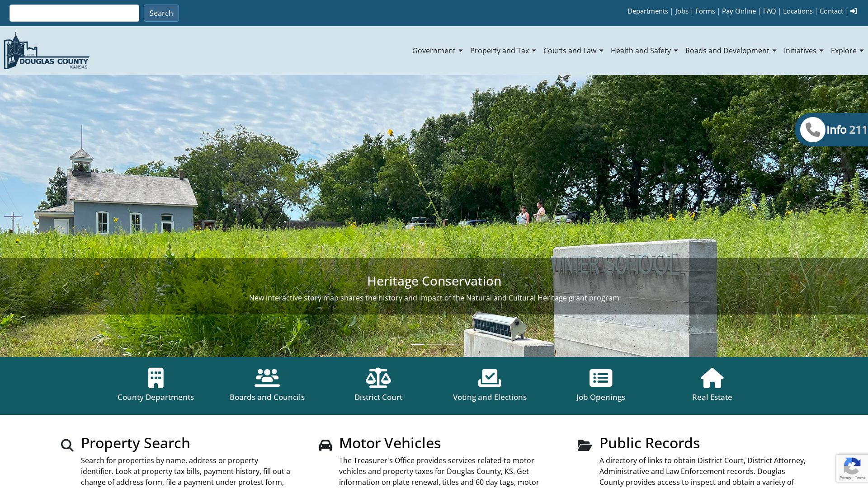
Task: Click the Info 211 label text
Action: (847, 130)
